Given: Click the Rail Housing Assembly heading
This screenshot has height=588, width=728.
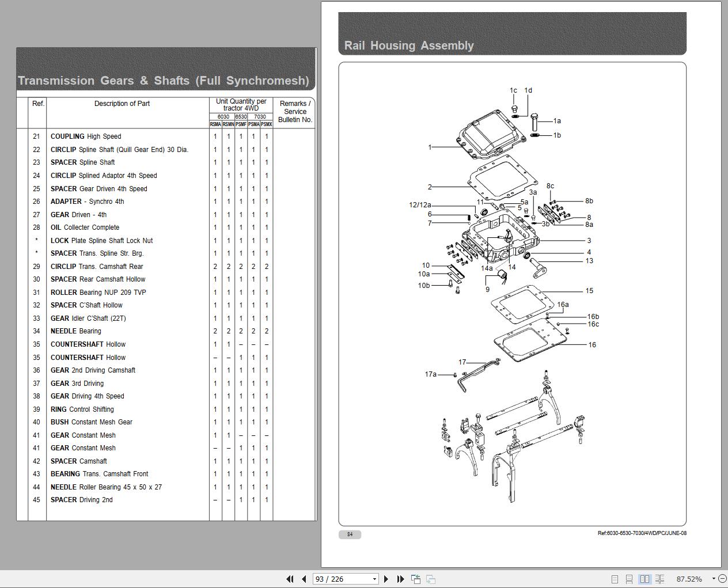Looking at the screenshot, I should pyautogui.click(x=409, y=45).
